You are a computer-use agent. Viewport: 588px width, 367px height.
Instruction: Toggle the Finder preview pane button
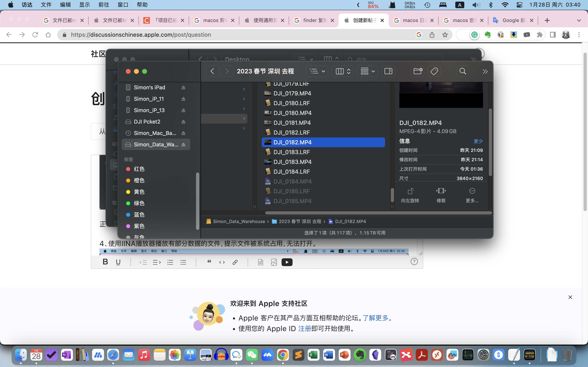coord(388,71)
